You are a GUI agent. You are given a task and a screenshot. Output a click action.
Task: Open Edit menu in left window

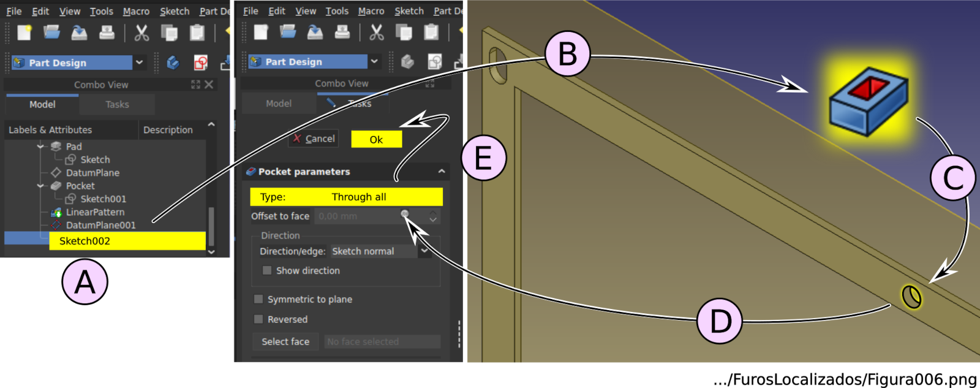click(x=40, y=11)
